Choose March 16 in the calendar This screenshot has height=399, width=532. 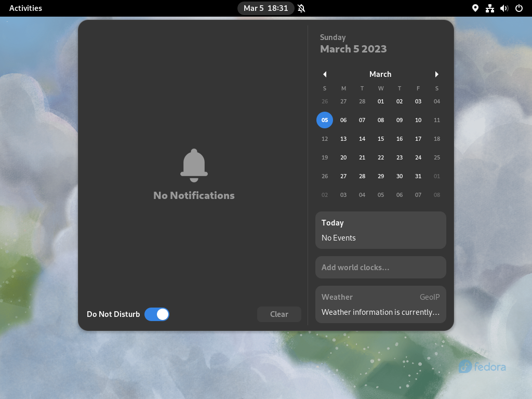(400, 139)
